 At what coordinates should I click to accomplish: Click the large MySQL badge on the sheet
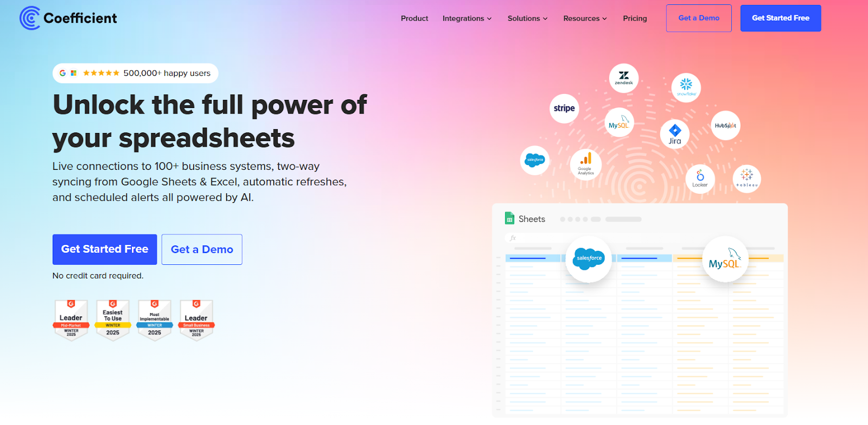pos(725,259)
